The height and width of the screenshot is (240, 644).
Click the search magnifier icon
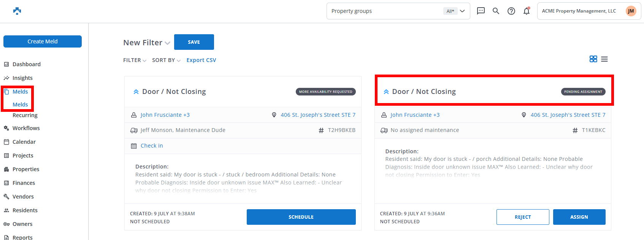496,11
